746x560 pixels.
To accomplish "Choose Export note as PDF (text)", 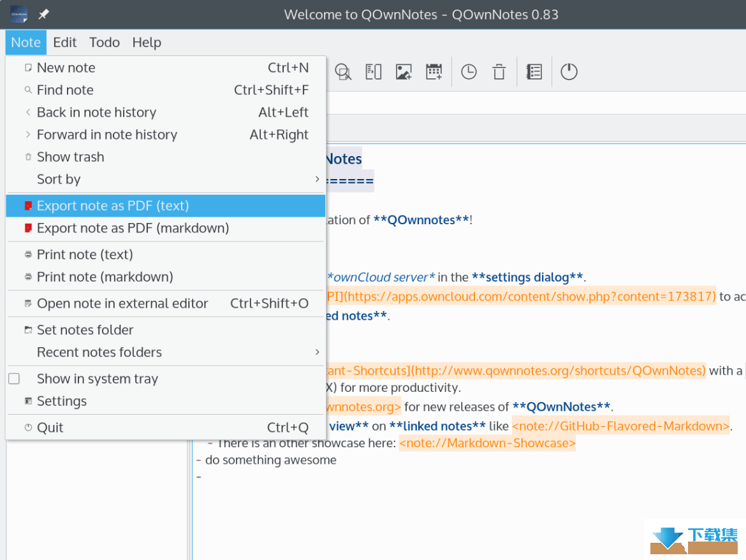I will (x=166, y=206).
